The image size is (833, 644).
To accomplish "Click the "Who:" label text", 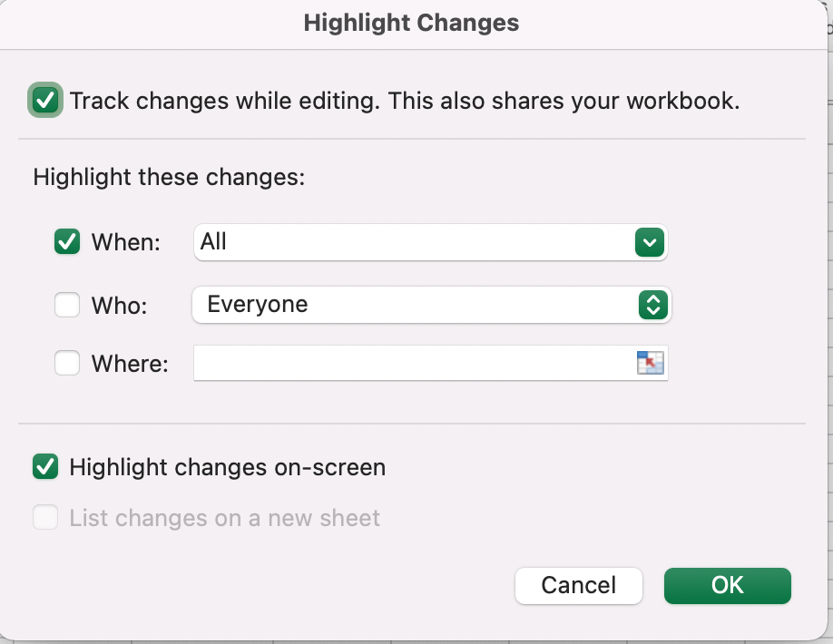I will tap(119, 306).
